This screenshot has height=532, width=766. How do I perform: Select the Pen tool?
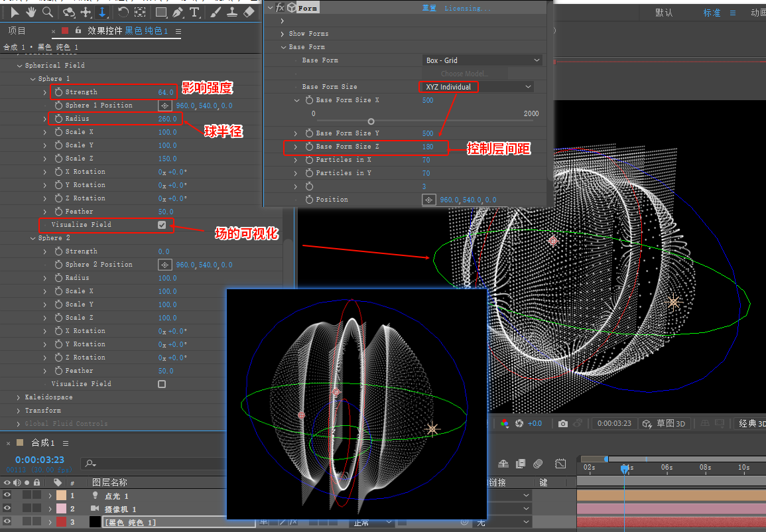tap(178, 12)
